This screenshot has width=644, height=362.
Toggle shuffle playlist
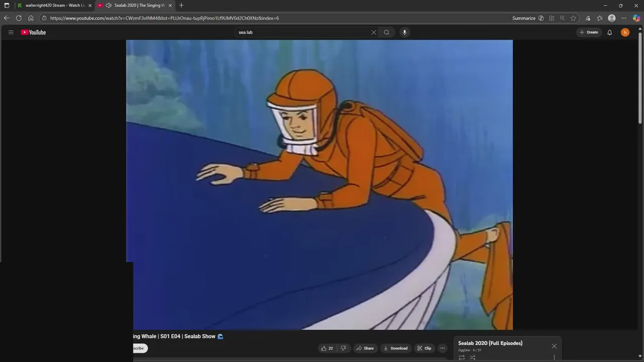tap(472, 357)
